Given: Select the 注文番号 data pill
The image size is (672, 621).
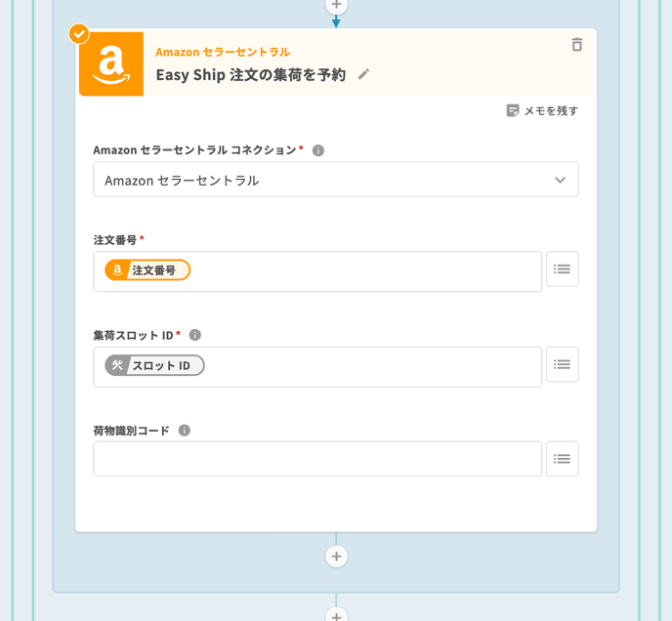Looking at the screenshot, I should click(147, 270).
